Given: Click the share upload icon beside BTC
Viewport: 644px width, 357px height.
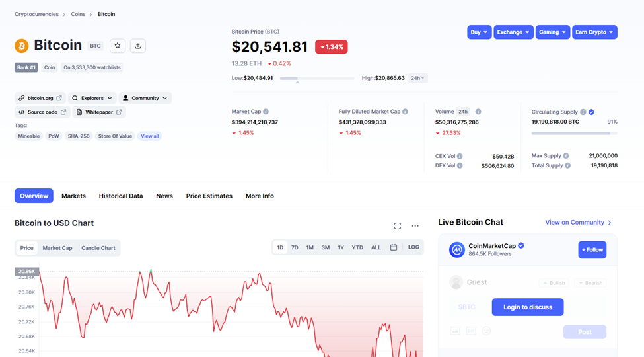Looking at the screenshot, I should [138, 46].
